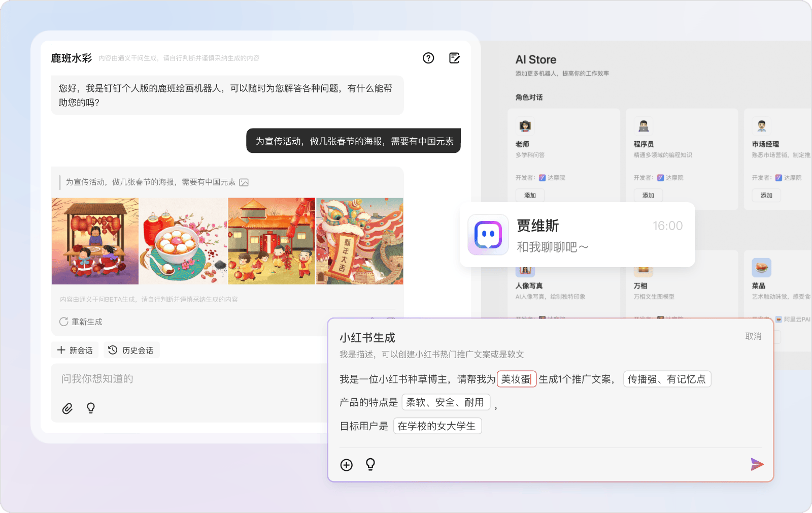The width and height of the screenshot is (812, 513).
Task: Add the 市场经理 role with its 添加 button
Action: [766, 195]
